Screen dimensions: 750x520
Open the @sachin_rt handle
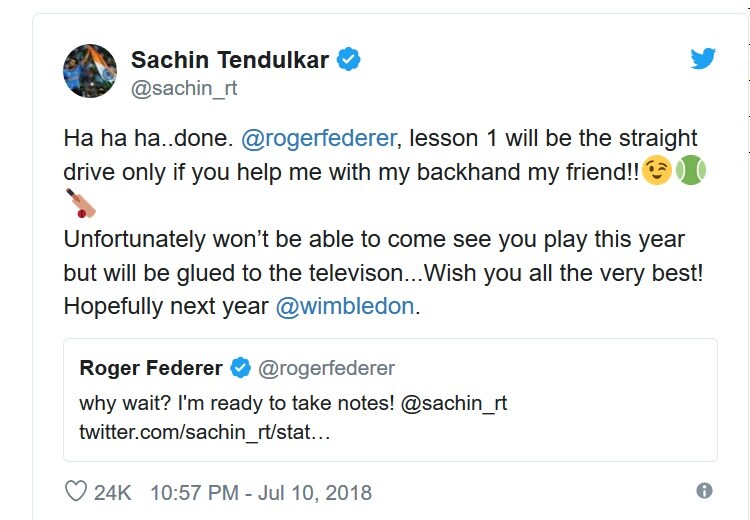click(184, 89)
